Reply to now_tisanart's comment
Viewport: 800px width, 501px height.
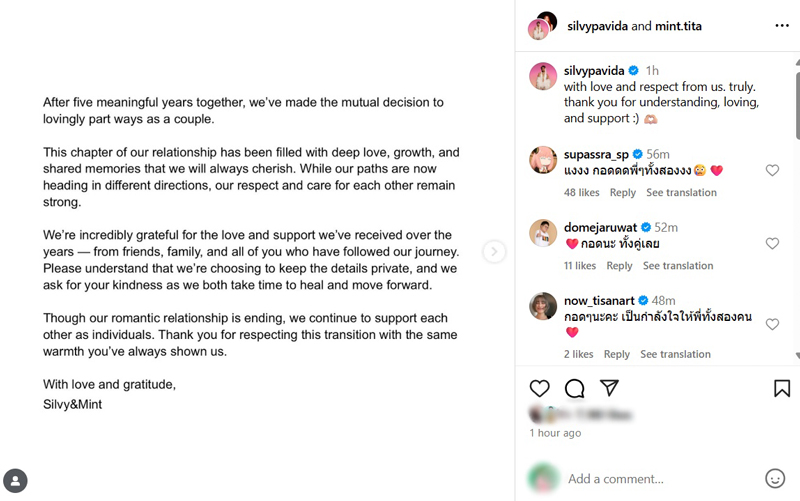617,354
